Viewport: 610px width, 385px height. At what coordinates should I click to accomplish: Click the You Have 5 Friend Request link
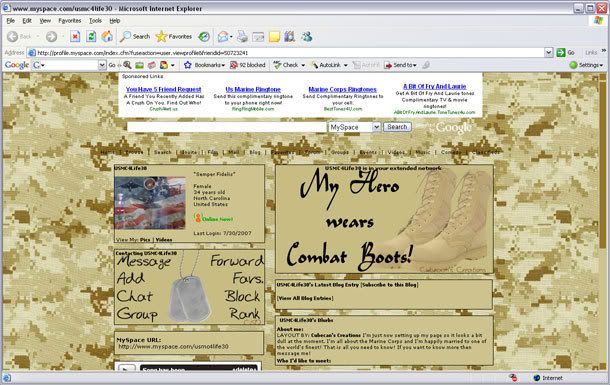coord(163,89)
